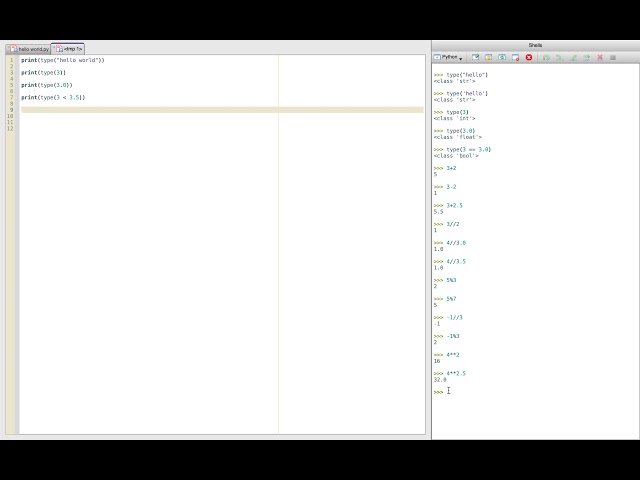Click shell input 3+2
640x480 pixels.
[x=451, y=168]
